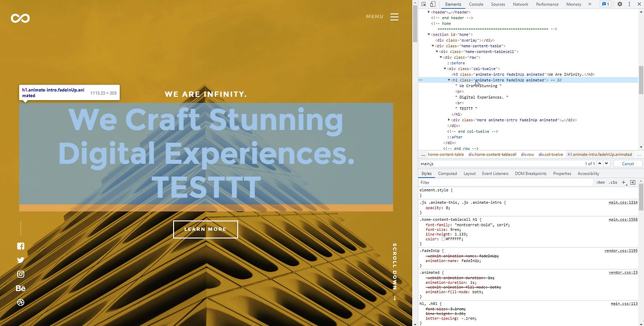Collapse the div class="row" node
This screenshot has width=644, height=326.
pos(441,57)
